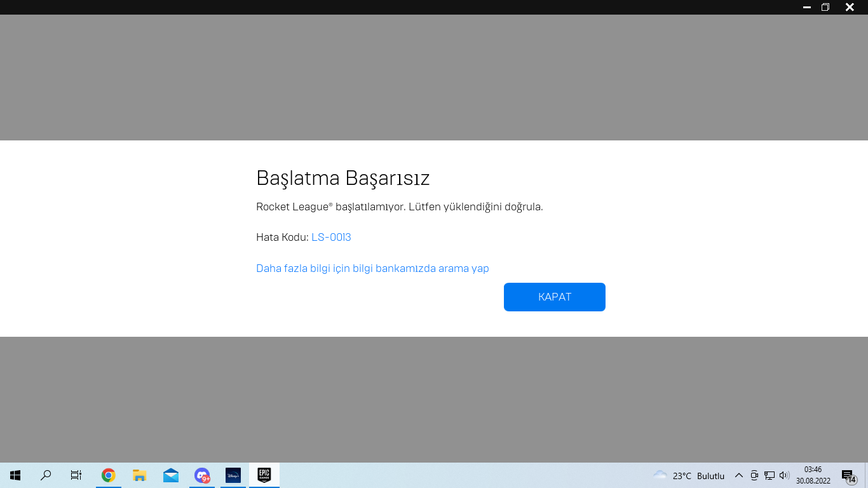Open the weather widget showing 23°C Bulutlu
Image resolution: width=868 pixels, height=488 pixels.
[689, 475]
